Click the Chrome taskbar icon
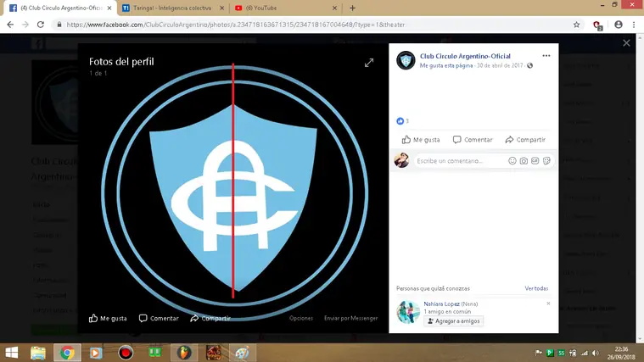The image size is (644, 362). pos(67,353)
